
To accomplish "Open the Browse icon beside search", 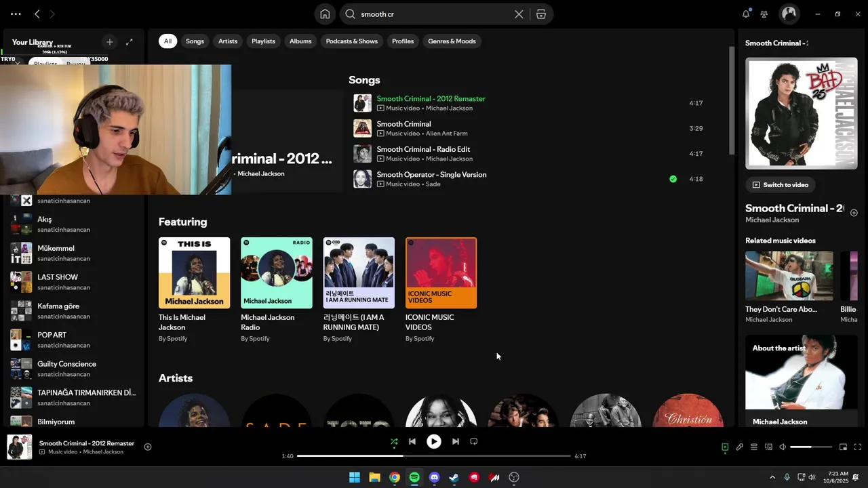I will pyautogui.click(x=541, y=14).
